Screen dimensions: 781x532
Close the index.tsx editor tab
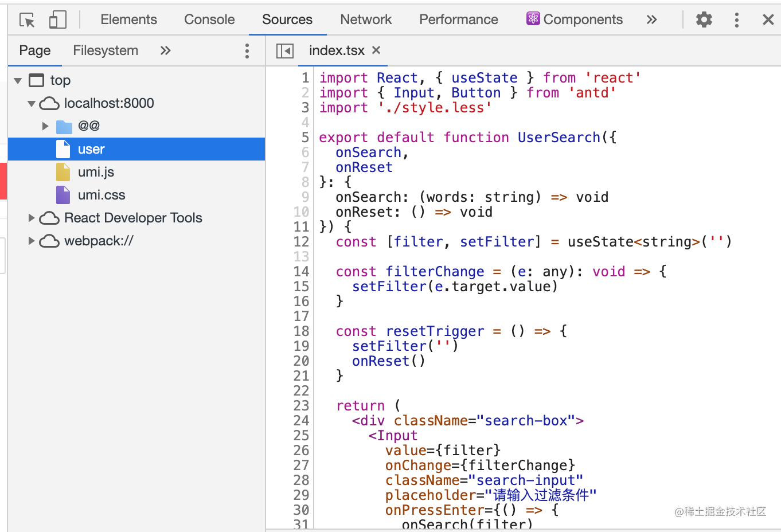(x=376, y=50)
